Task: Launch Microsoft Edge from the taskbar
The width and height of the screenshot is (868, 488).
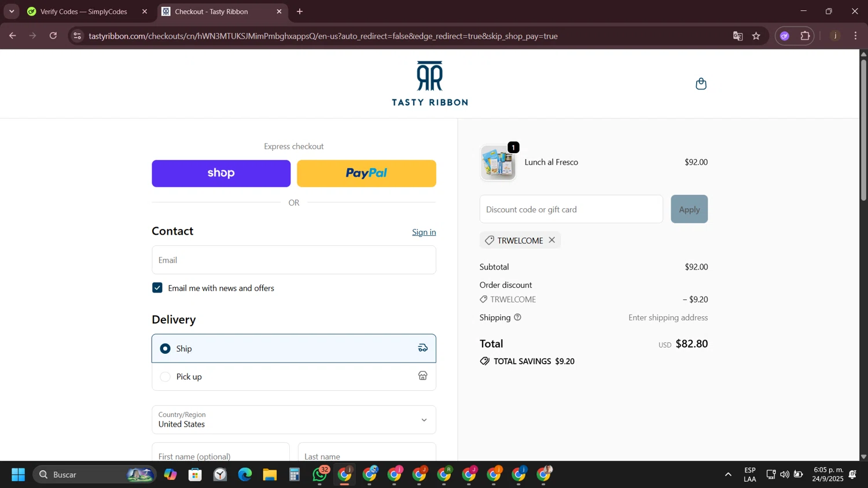Action: coord(245,475)
